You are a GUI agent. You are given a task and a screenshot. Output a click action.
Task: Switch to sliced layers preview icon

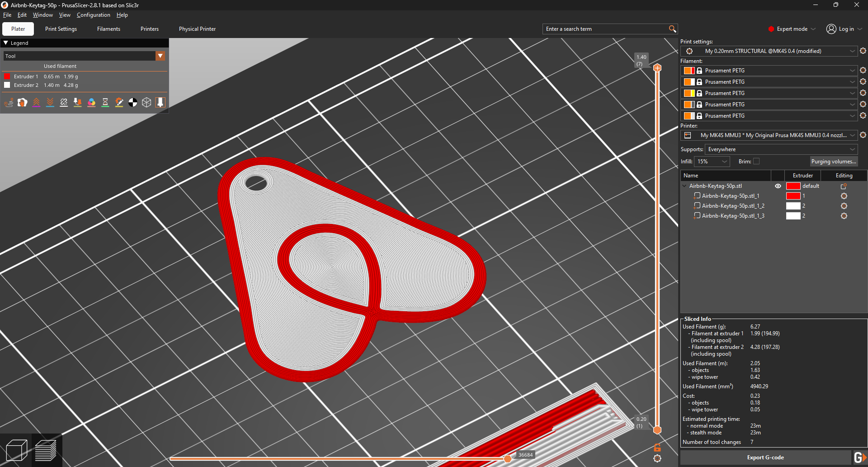point(46,450)
